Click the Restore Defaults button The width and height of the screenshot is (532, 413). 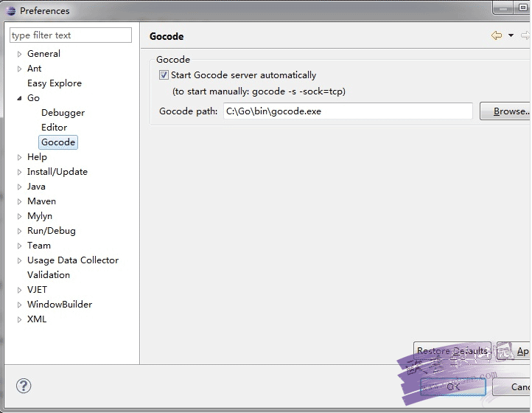[452, 351]
